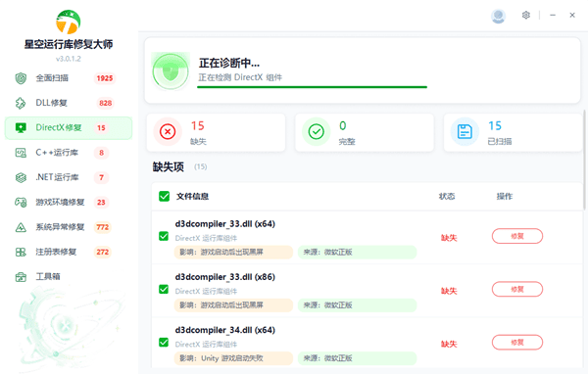Open the 工具箱 section

click(x=69, y=277)
